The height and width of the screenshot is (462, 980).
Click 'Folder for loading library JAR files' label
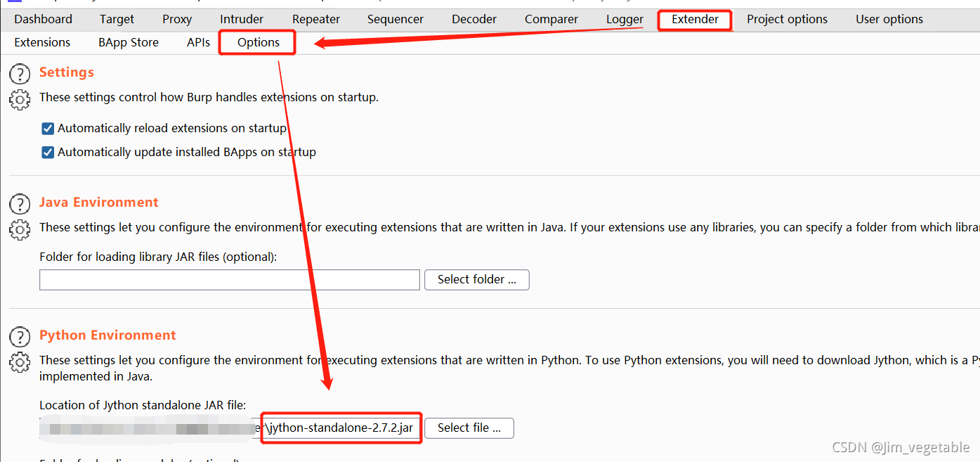coord(158,257)
